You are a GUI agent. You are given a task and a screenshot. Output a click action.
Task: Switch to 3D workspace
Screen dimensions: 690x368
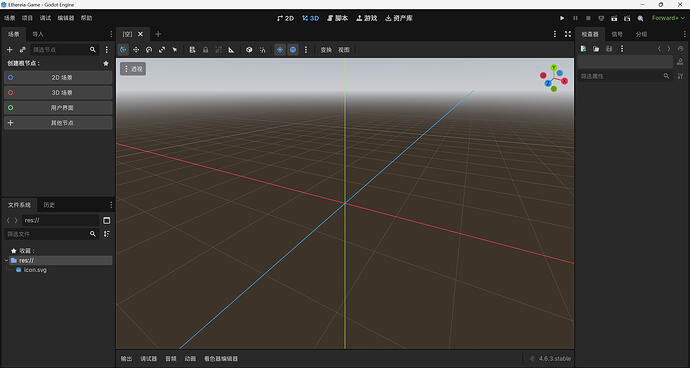[311, 18]
